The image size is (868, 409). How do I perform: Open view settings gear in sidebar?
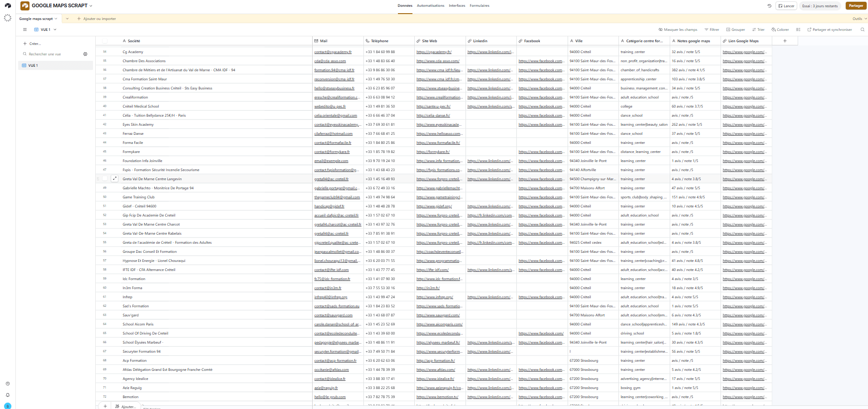click(85, 54)
